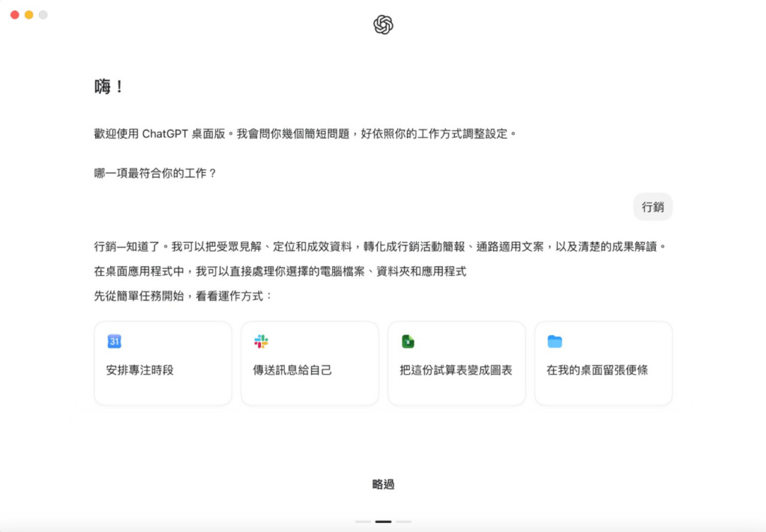Choose the 在我的桌面留張便條 card
The height and width of the screenshot is (532, 766).
pyautogui.click(x=604, y=363)
